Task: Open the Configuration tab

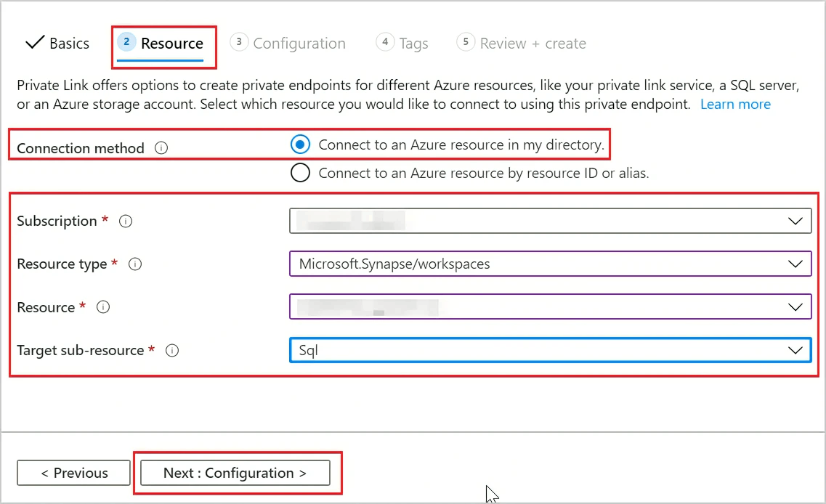Action: (299, 44)
